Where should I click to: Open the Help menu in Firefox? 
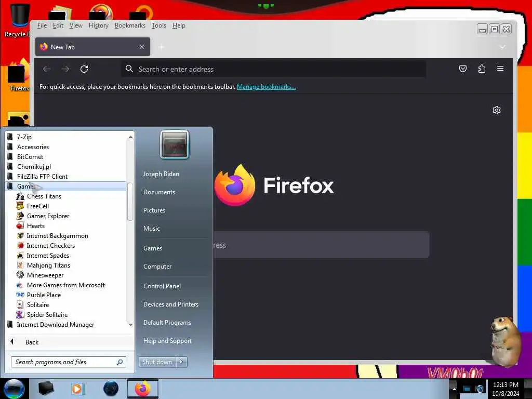[179, 25]
